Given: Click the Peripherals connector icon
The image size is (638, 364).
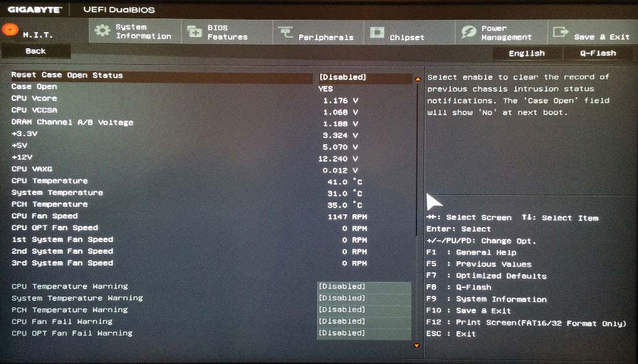Looking at the screenshot, I should tap(285, 32).
